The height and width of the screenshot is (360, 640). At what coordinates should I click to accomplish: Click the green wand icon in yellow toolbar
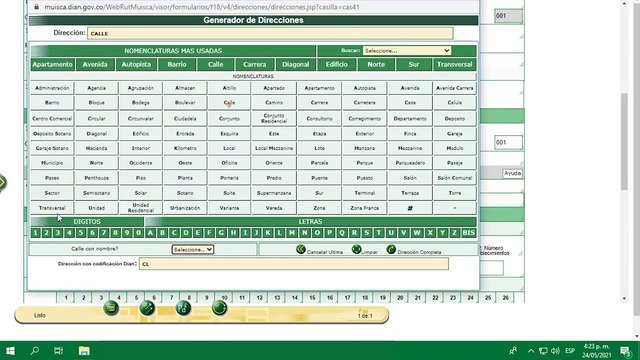pyautogui.click(x=147, y=308)
